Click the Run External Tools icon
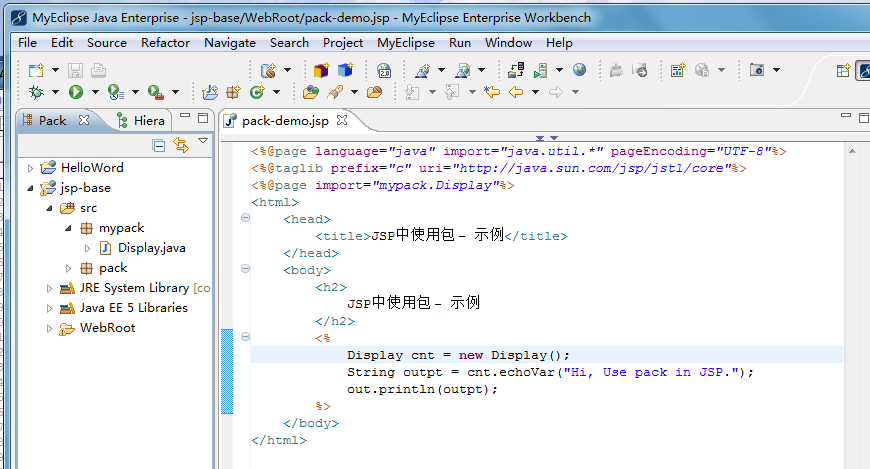The width and height of the screenshot is (870, 469). (155, 92)
